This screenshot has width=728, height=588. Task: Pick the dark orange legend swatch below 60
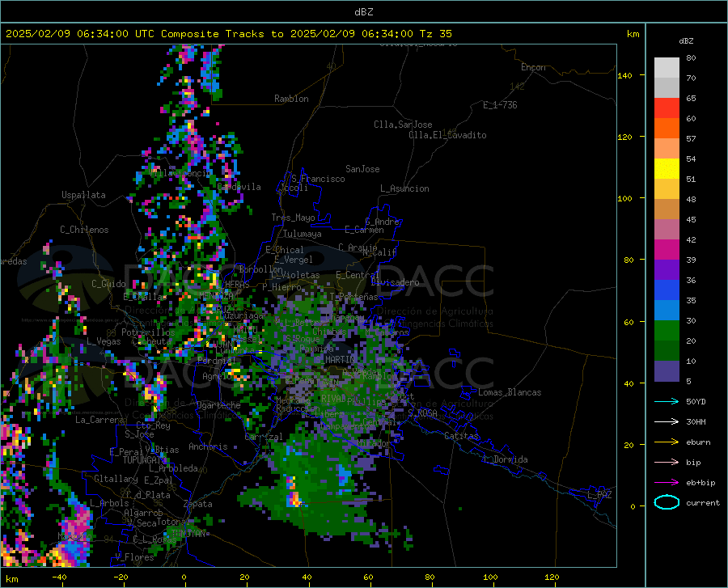[667, 129]
